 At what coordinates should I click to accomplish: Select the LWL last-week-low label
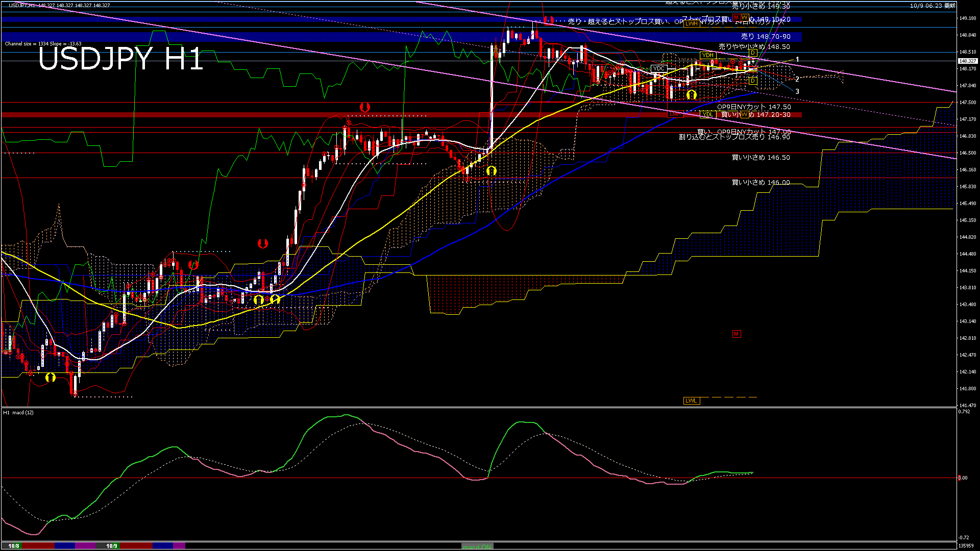coord(691,400)
